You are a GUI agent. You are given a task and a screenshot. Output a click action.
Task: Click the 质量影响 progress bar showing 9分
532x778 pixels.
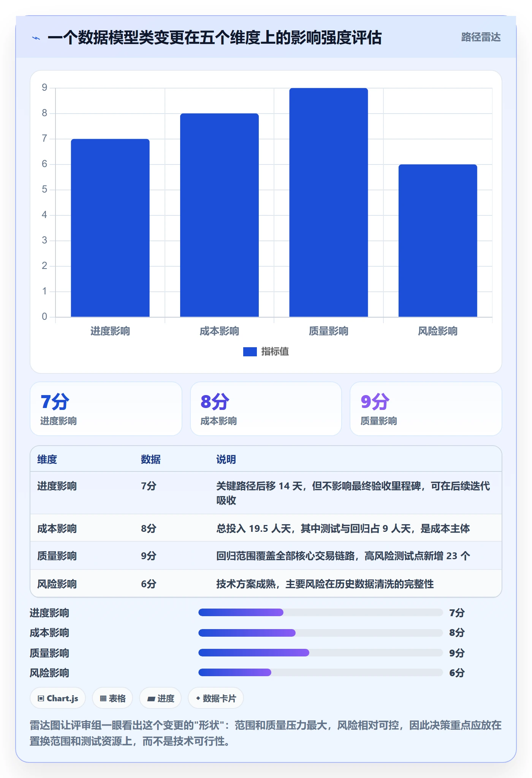point(321,653)
